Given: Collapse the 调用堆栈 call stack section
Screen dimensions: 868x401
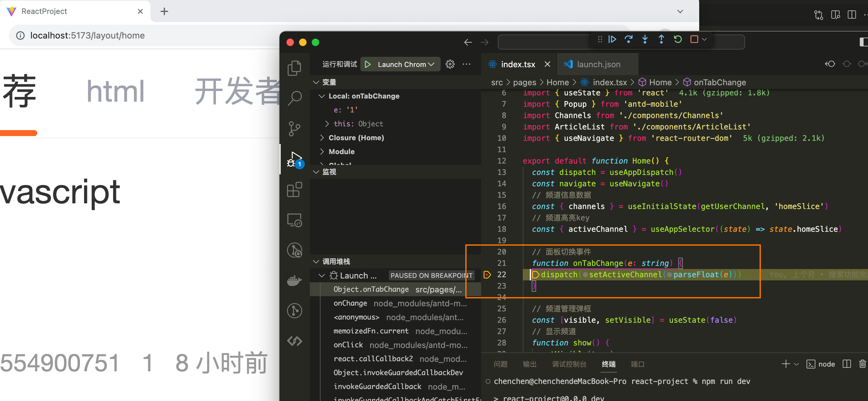Looking at the screenshot, I should (316, 262).
